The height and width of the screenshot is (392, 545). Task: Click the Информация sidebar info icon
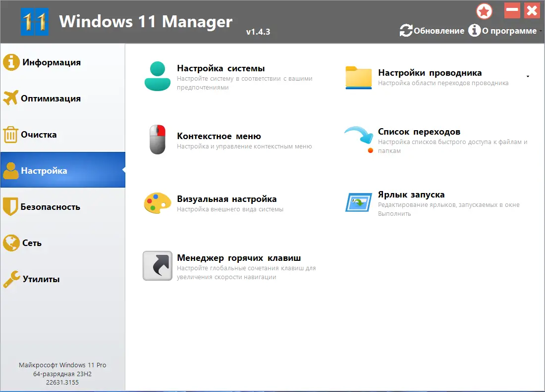(11, 62)
